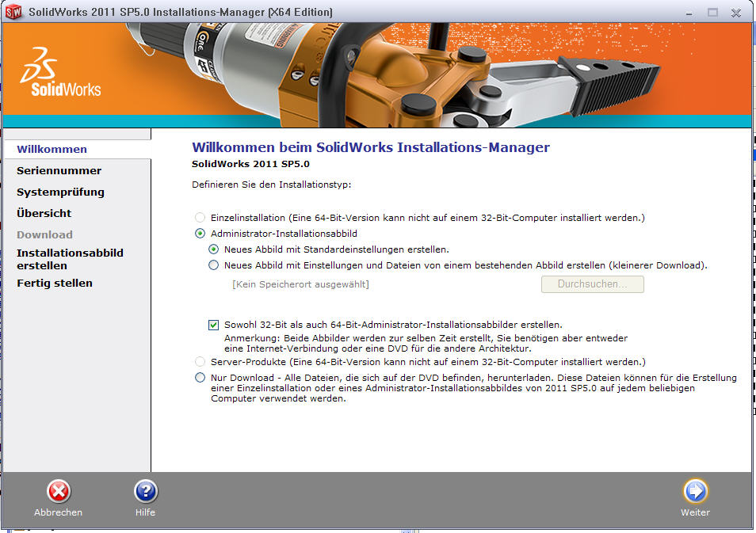756x533 pixels.
Task: Go to Systemprüfung step in sidebar
Action: pyautogui.click(x=60, y=192)
